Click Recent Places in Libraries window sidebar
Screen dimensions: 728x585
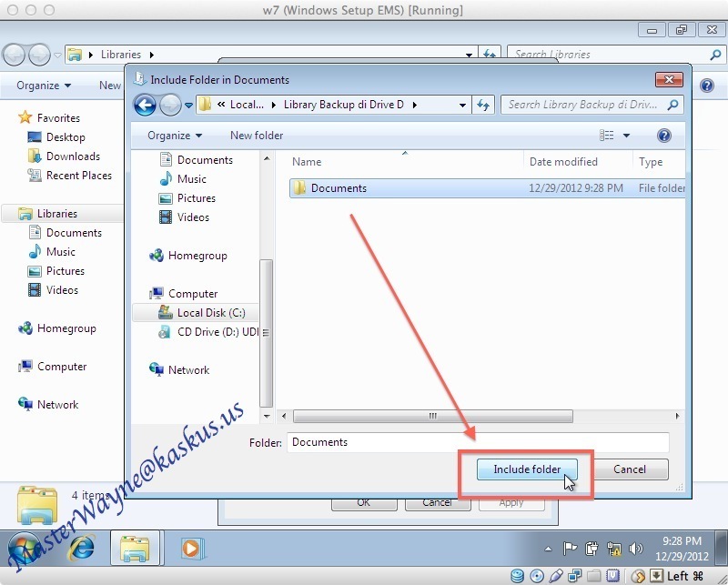point(79,176)
